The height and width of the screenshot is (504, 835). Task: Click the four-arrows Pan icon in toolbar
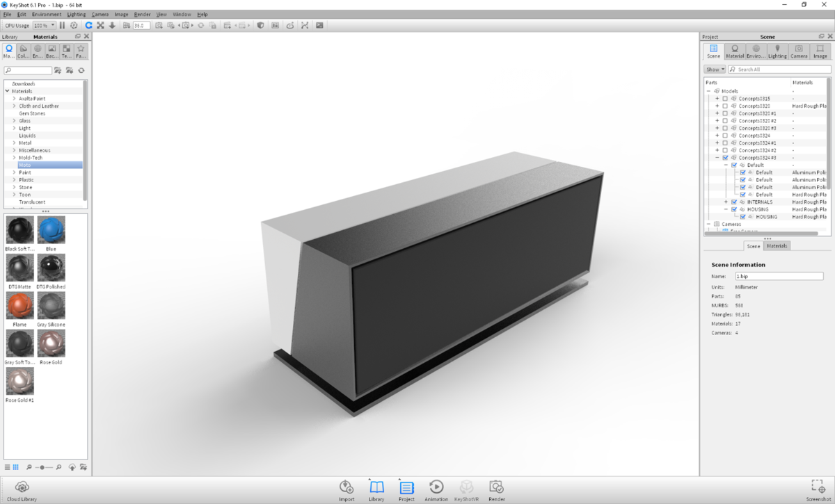(100, 25)
